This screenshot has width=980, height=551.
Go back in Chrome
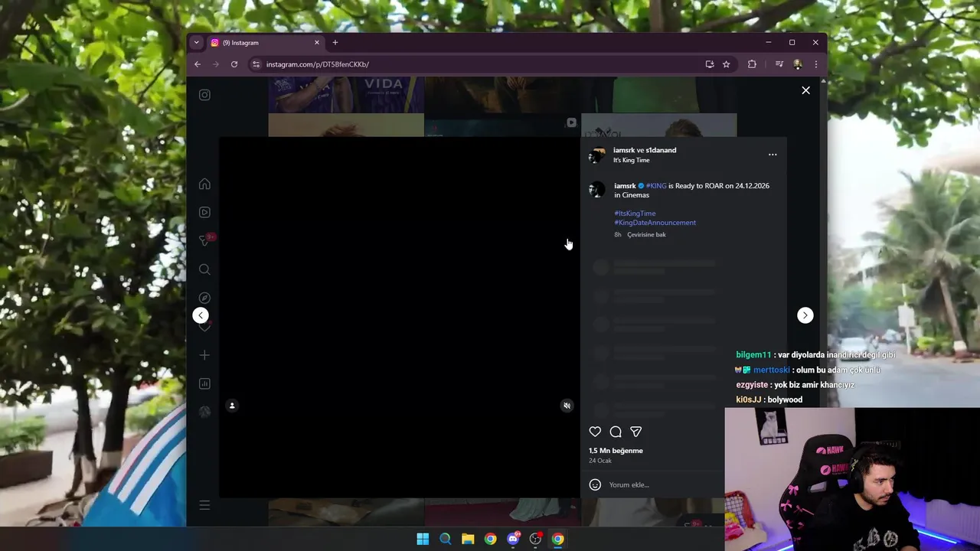coord(198,64)
